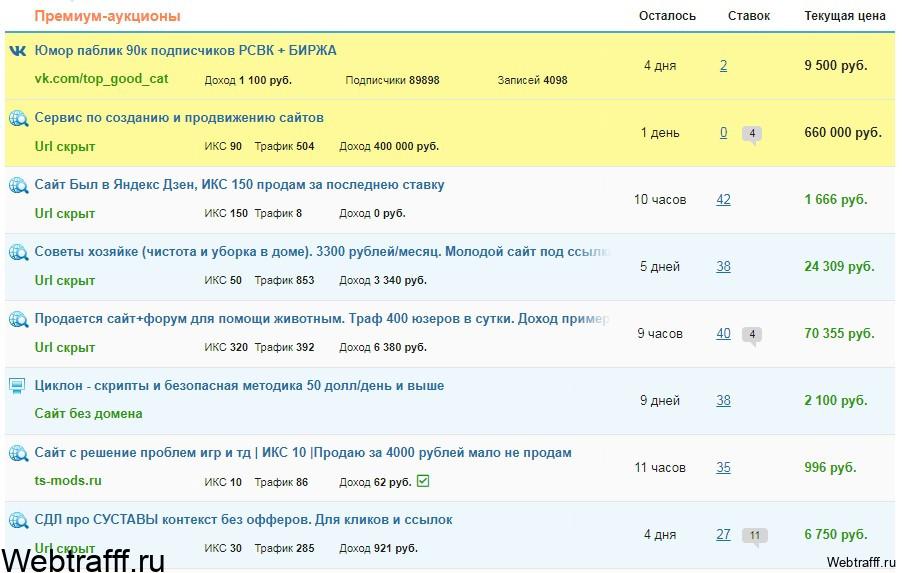Click the Премиум-аукционы heading
The width and height of the screenshot is (902, 573).
[108, 16]
